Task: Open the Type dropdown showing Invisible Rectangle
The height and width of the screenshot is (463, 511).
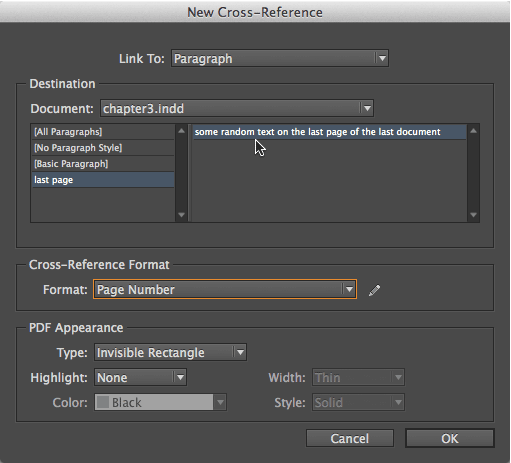Action: click(x=170, y=352)
